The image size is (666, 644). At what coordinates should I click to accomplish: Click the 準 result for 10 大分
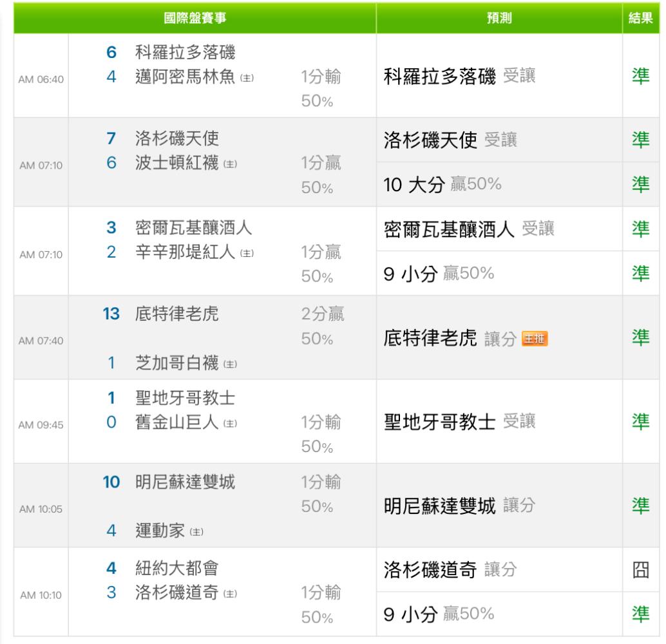[641, 184]
